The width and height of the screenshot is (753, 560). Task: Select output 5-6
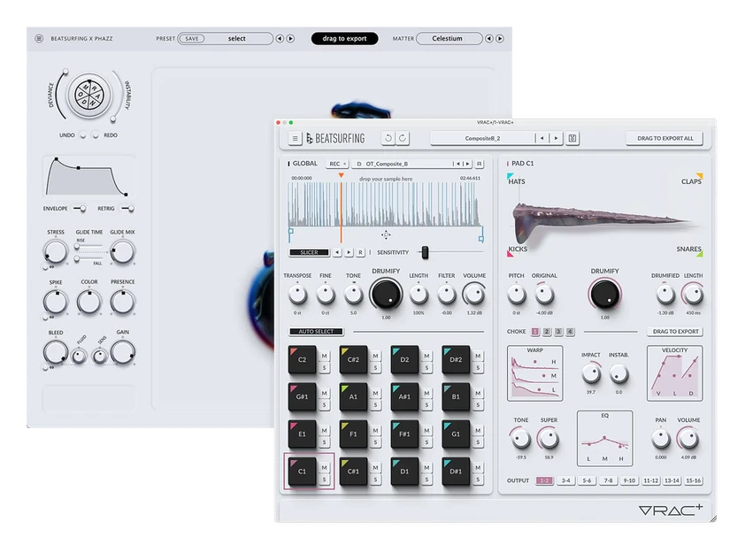pos(587,480)
